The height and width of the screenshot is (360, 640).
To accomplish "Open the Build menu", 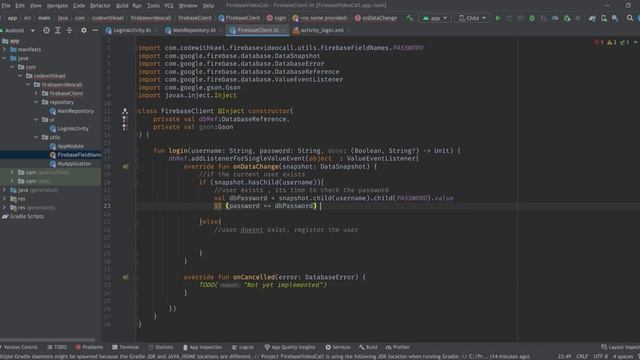I will [x=122, y=6].
